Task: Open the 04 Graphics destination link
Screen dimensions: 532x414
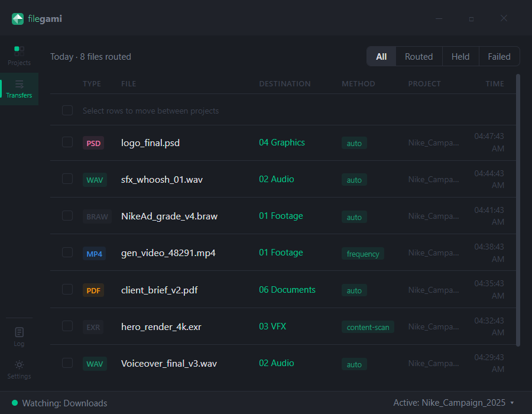Action: [x=282, y=143]
